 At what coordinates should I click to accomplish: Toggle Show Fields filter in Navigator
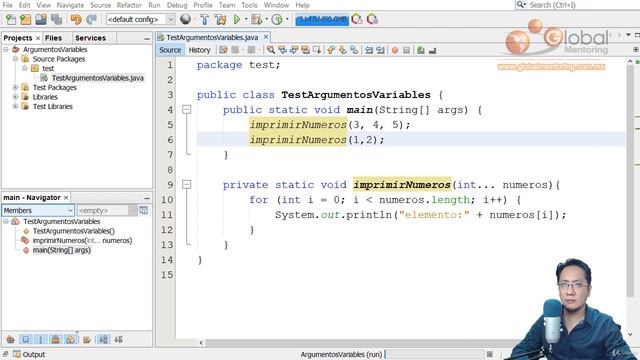pos(26,339)
